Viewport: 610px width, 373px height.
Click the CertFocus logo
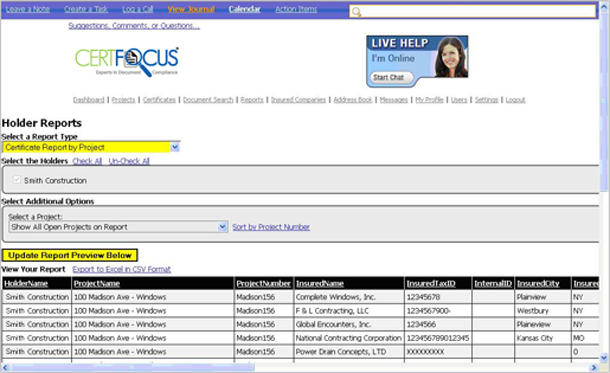(x=127, y=61)
